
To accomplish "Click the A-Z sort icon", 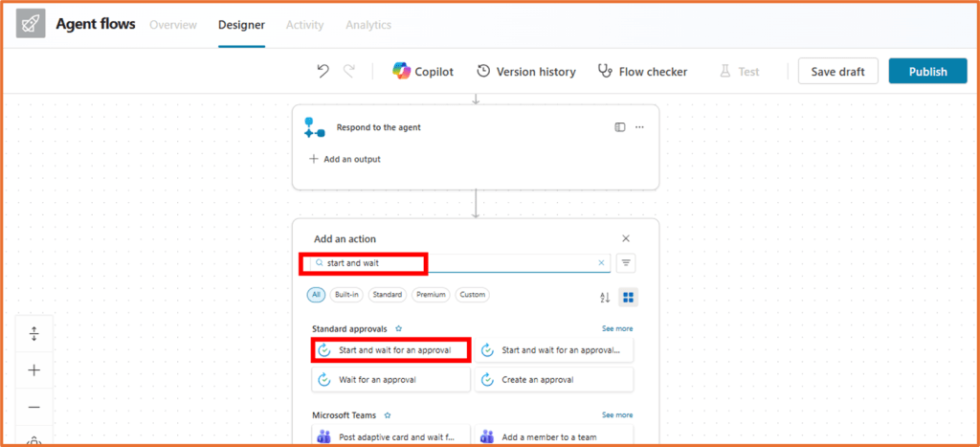I will pyautogui.click(x=605, y=298).
